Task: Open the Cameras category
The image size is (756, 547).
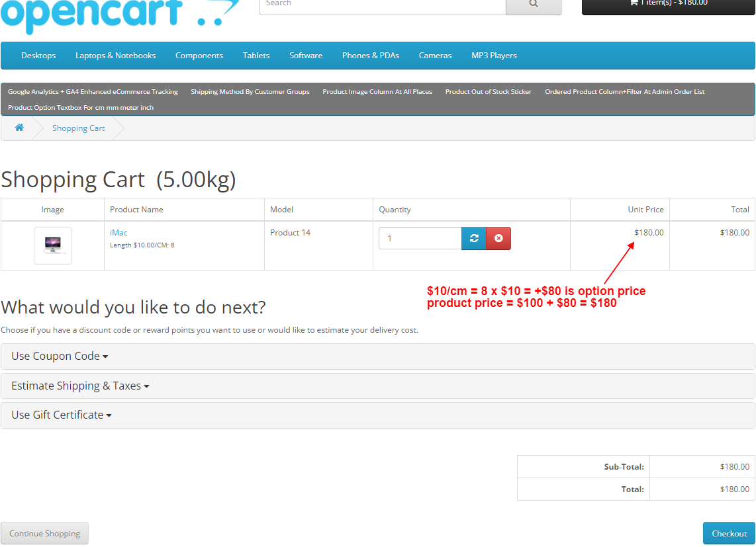Action: click(435, 56)
